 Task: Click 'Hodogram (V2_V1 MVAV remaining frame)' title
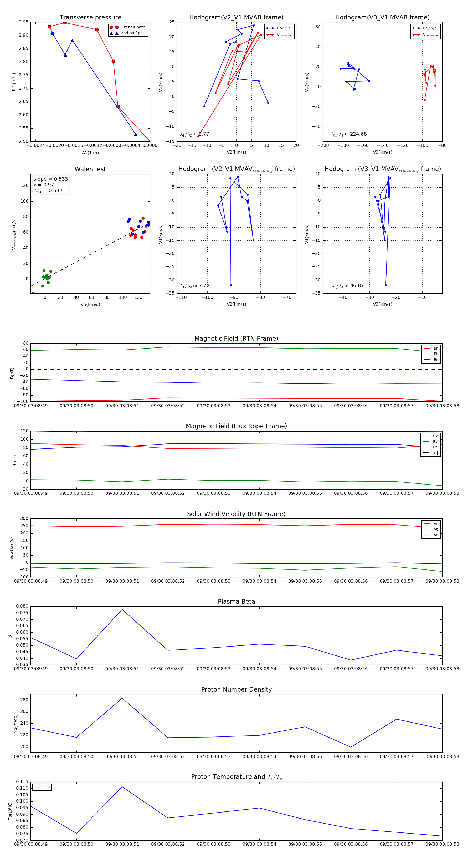[x=236, y=169]
